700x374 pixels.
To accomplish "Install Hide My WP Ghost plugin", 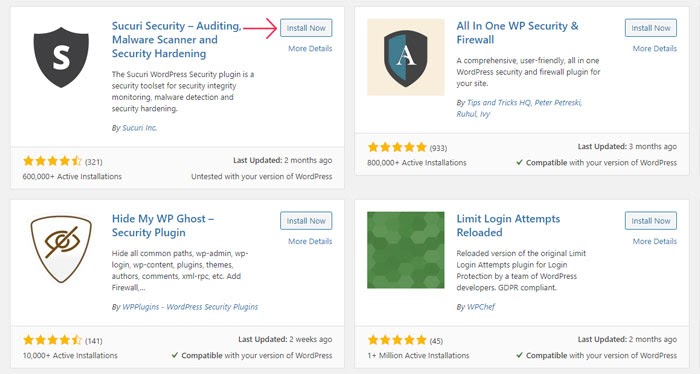I will pos(306,221).
